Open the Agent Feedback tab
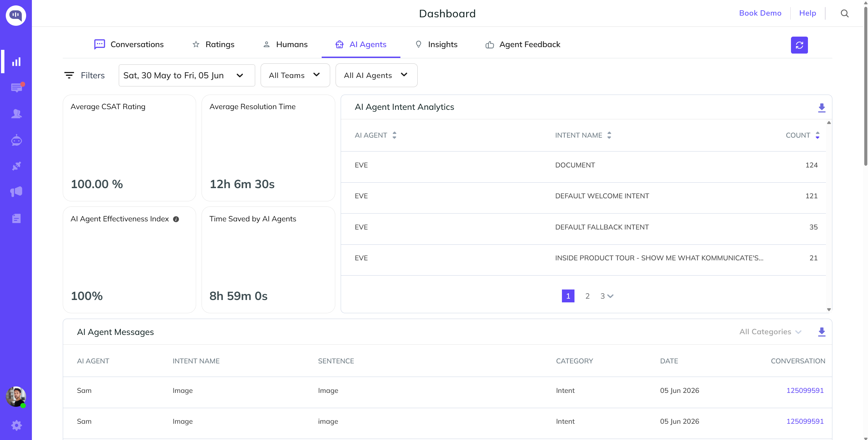868x440 pixels. tap(523, 44)
